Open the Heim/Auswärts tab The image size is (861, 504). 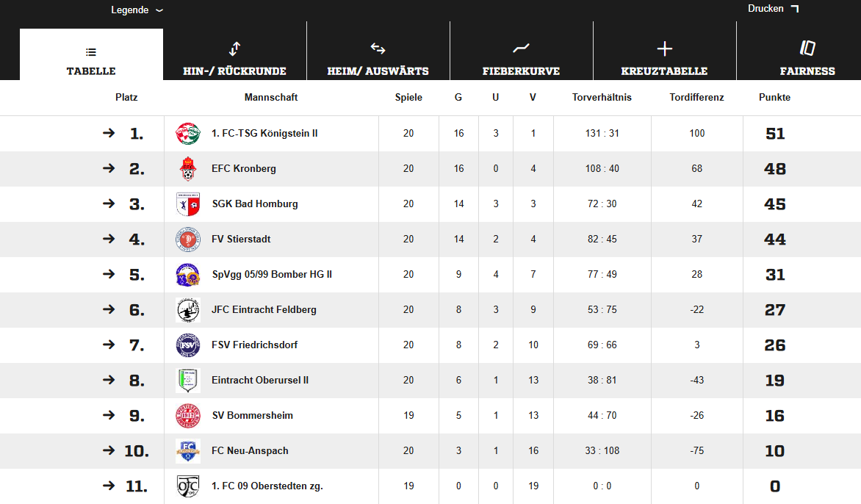(378, 58)
